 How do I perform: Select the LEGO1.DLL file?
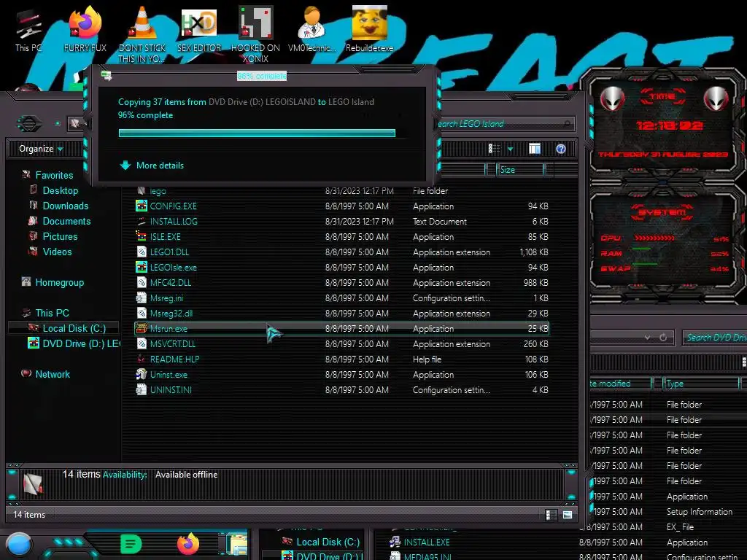coord(169,252)
